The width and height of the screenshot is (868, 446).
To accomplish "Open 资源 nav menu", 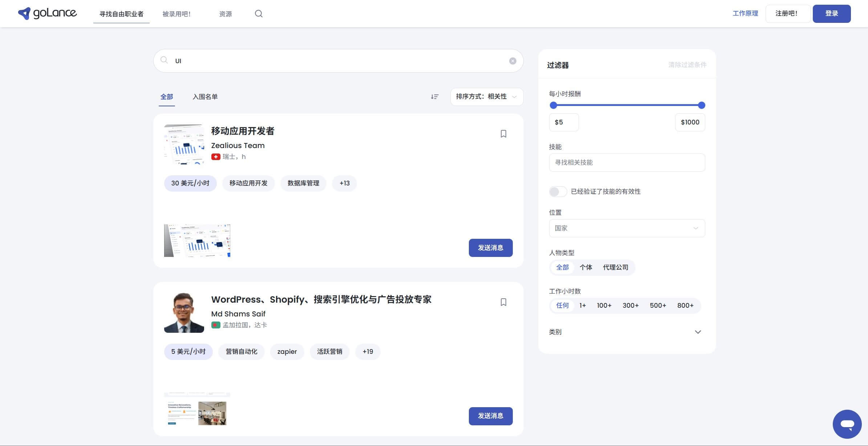I will 226,14.
